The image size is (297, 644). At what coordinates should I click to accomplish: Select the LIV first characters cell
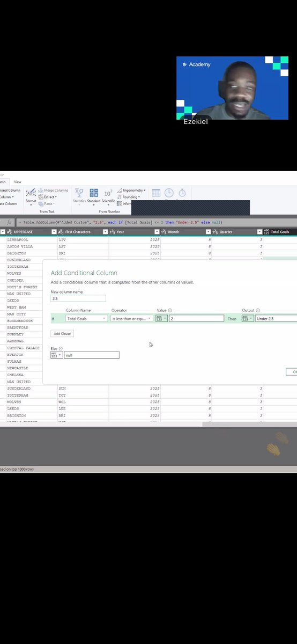pyautogui.click(x=83, y=239)
